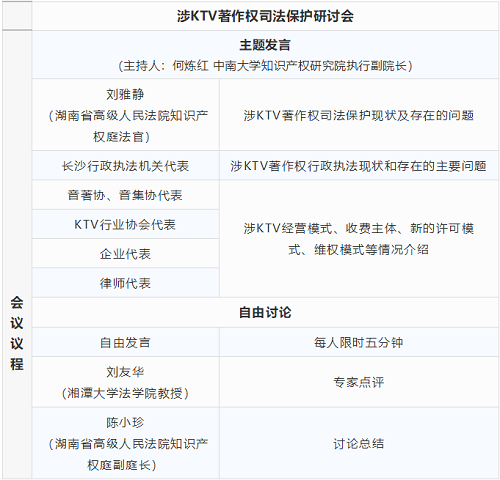
Task: Select the speaker cell 刘友华
Action: click(126, 382)
